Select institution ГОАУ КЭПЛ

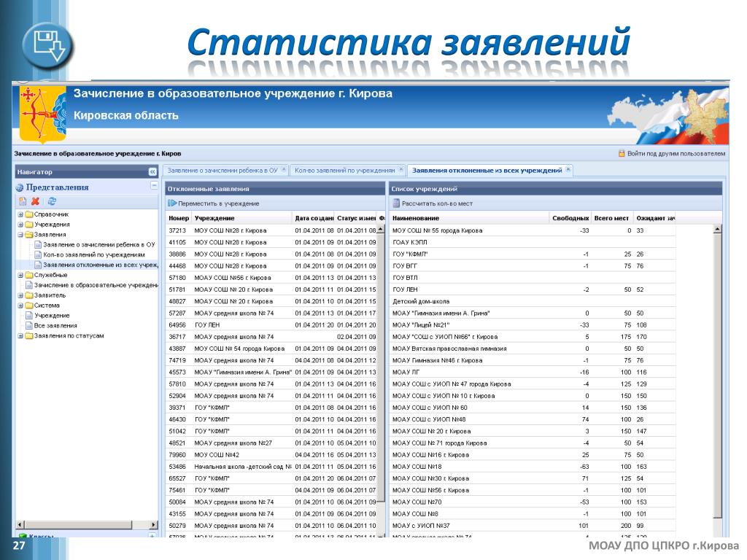point(533,242)
